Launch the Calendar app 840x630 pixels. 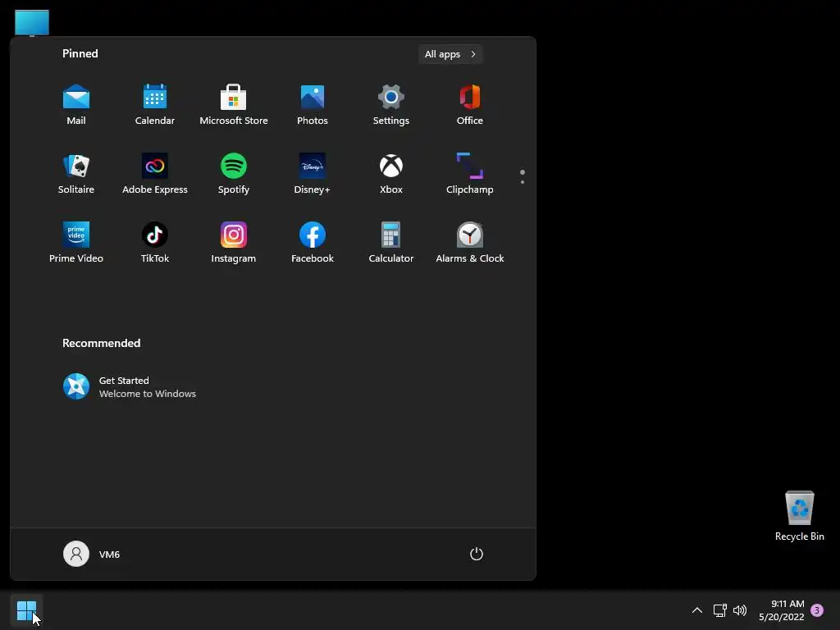pos(155,105)
